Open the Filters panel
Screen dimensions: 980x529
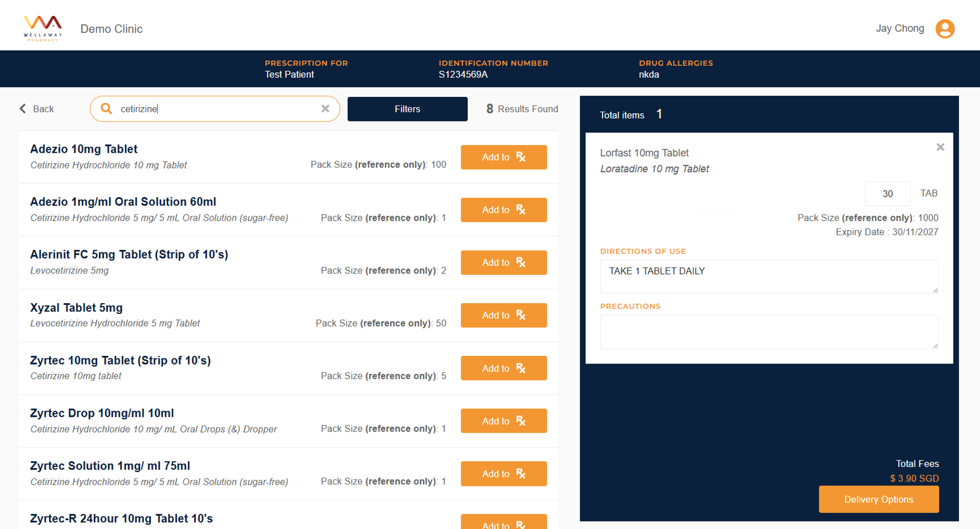[x=407, y=109]
